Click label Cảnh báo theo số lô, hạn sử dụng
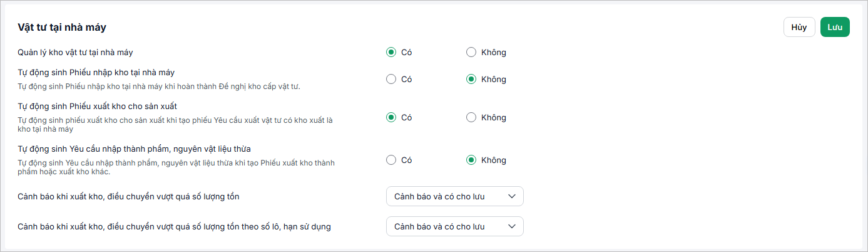 174,226
